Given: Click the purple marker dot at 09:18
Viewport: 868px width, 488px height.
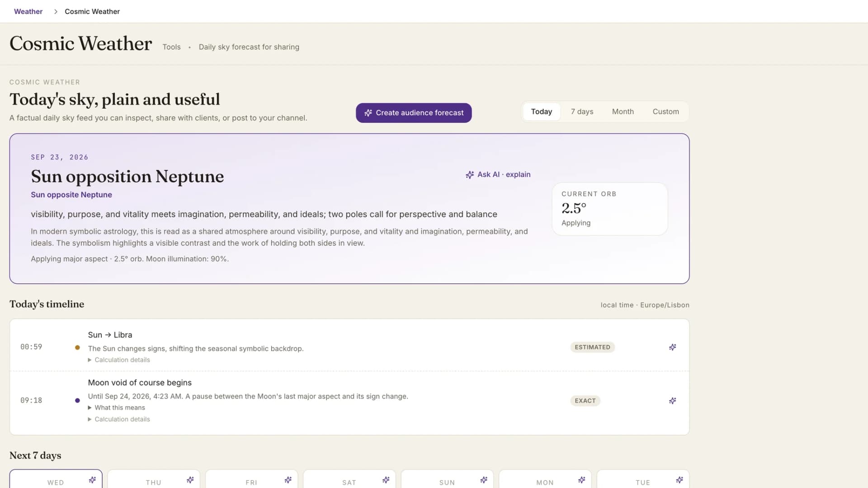Looking at the screenshot, I should coord(77,401).
